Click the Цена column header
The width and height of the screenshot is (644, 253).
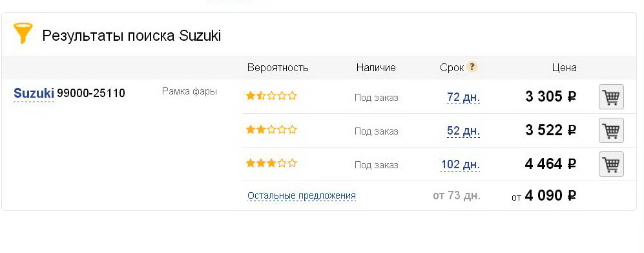coord(565,67)
